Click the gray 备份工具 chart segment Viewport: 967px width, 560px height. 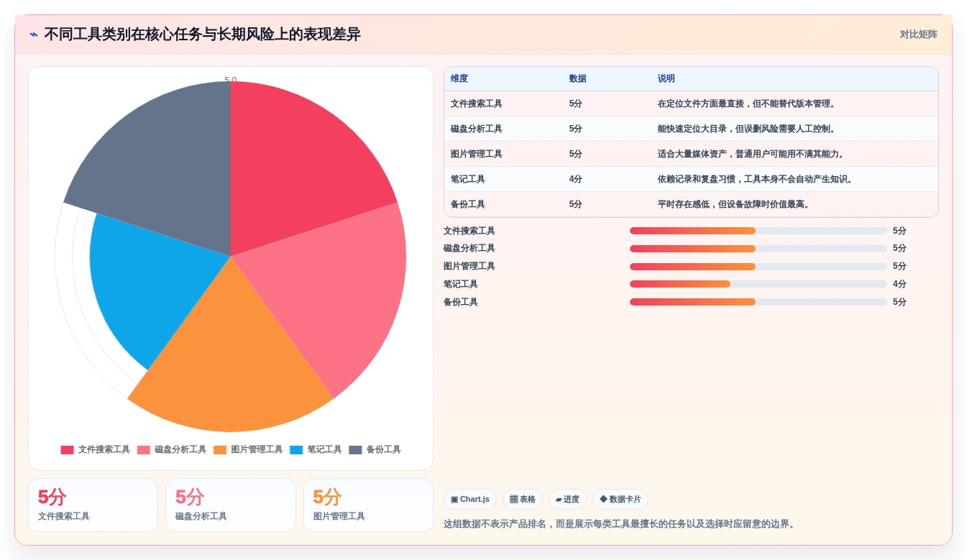click(x=165, y=165)
